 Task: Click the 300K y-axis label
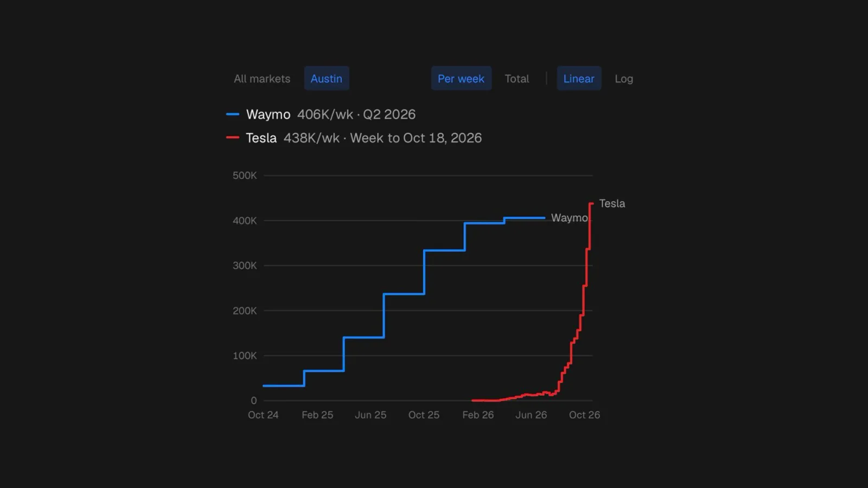[x=245, y=266]
